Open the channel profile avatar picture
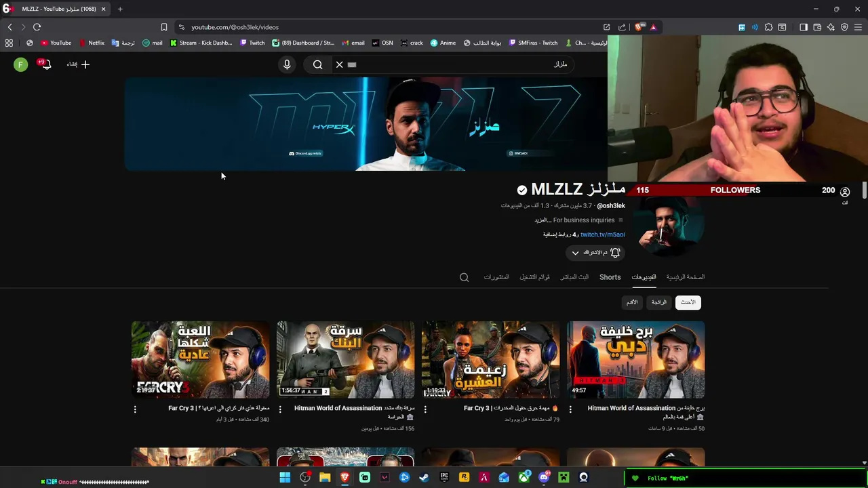868x488 pixels. (x=669, y=227)
